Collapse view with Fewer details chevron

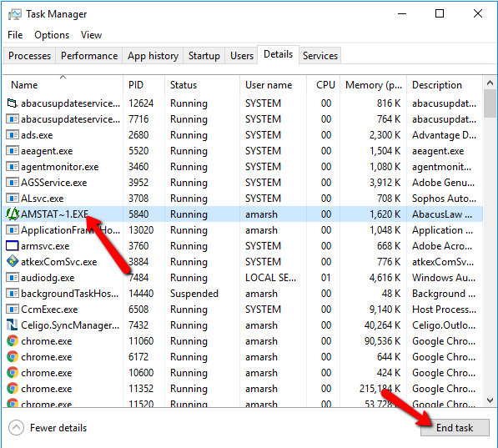pos(16,428)
